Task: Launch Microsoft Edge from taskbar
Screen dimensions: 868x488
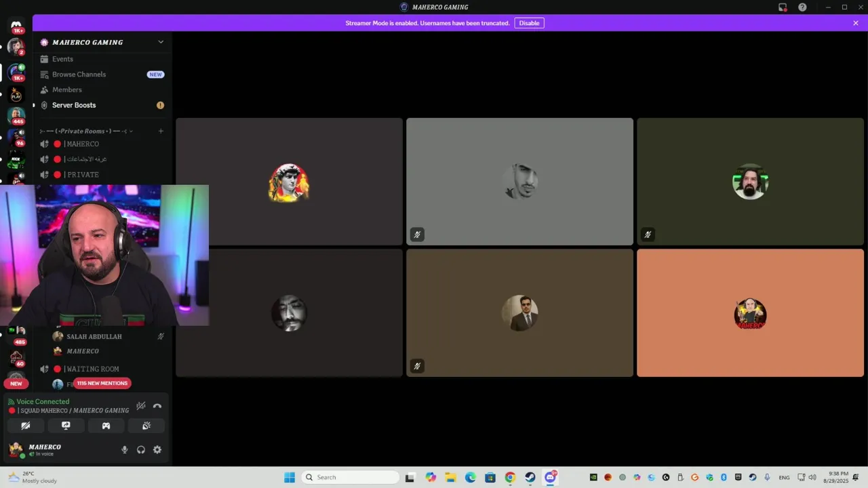Action: (x=471, y=477)
